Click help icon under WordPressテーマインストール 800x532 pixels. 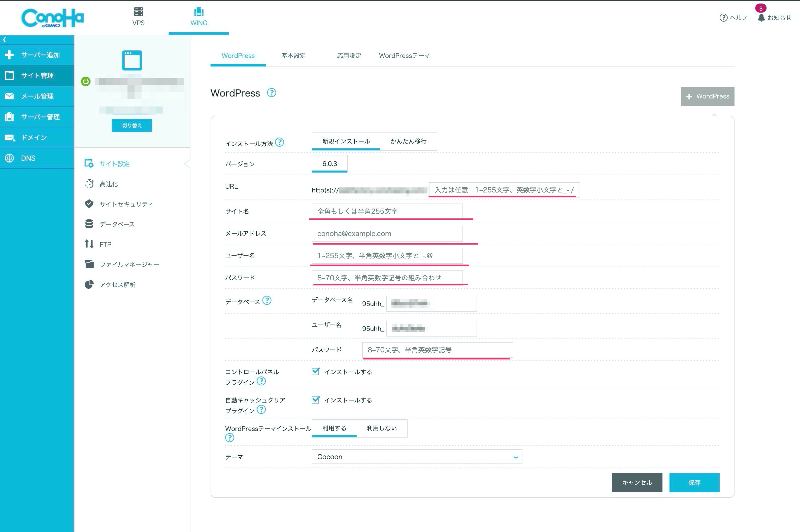(x=230, y=438)
